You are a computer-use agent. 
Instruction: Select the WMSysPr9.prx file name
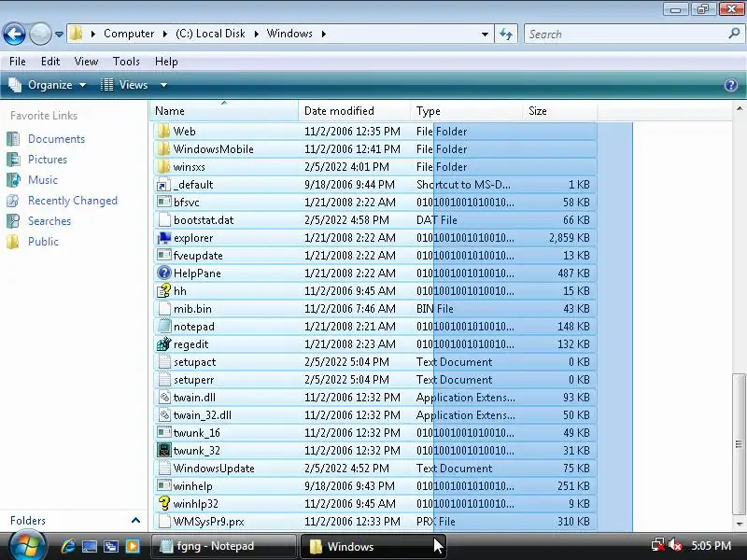(x=208, y=522)
